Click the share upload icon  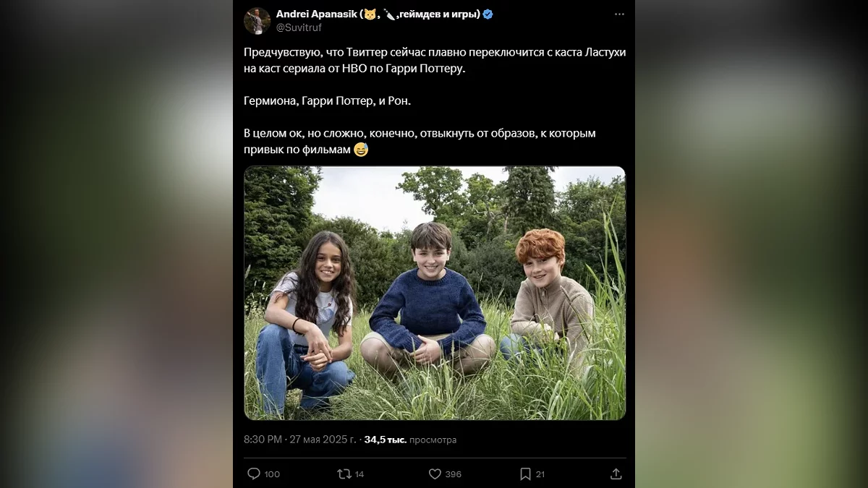point(616,474)
